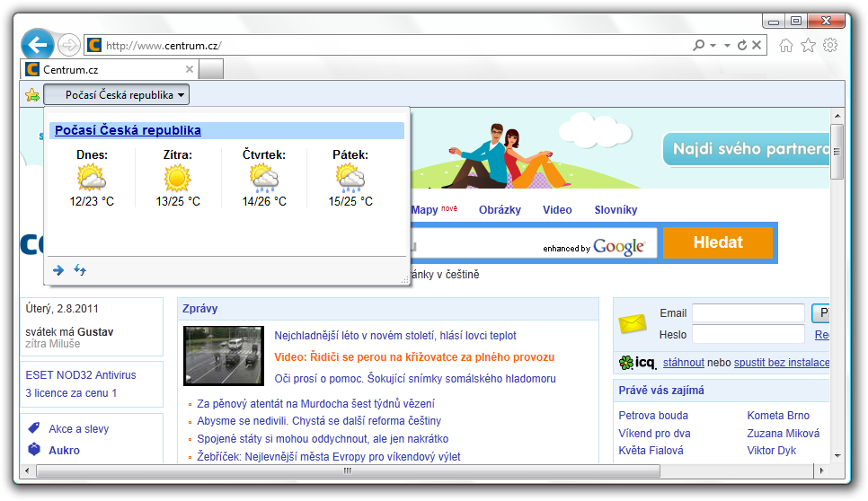Open the Aukro link

coord(64,450)
